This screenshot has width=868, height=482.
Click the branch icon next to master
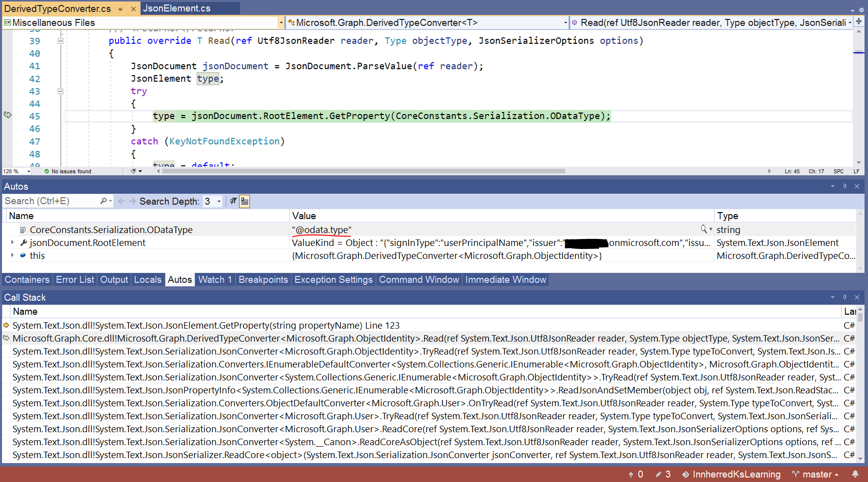796,474
